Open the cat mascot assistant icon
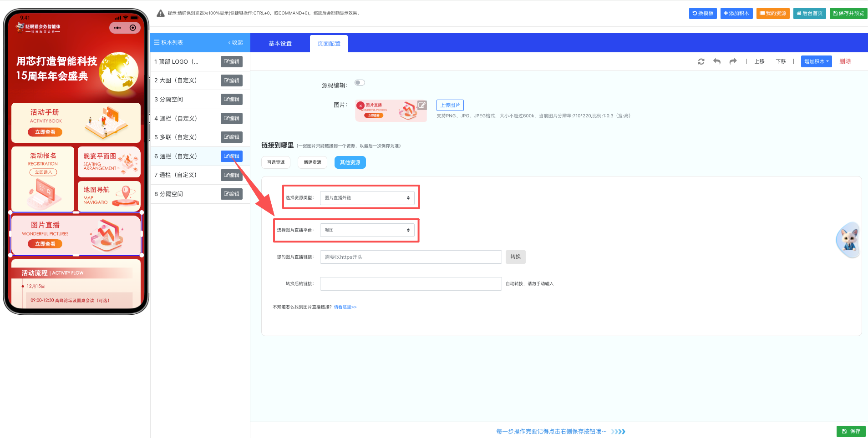The width and height of the screenshot is (868, 438). tap(848, 240)
